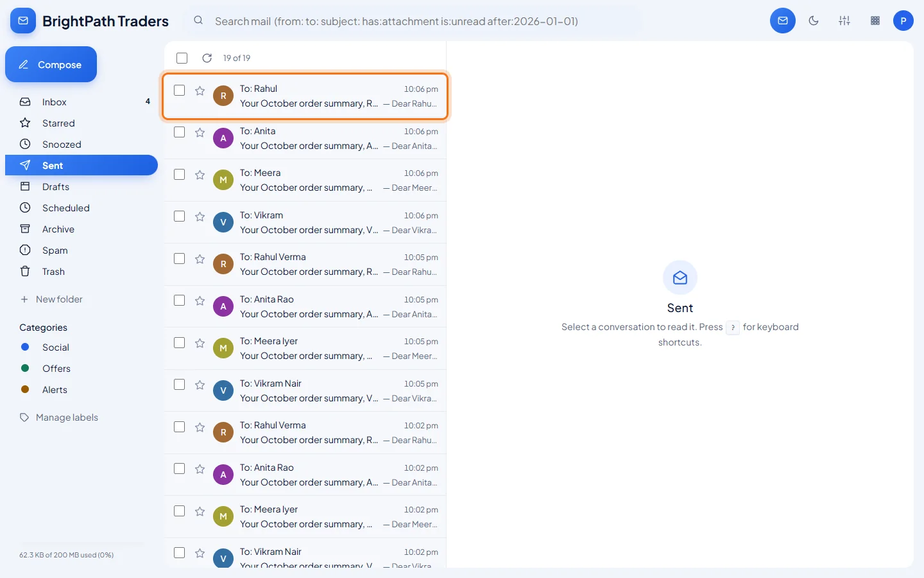Star the email to Meera at 10:06 pm
Image resolution: width=924 pixels, height=578 pixels.
[x=200, y=175]
